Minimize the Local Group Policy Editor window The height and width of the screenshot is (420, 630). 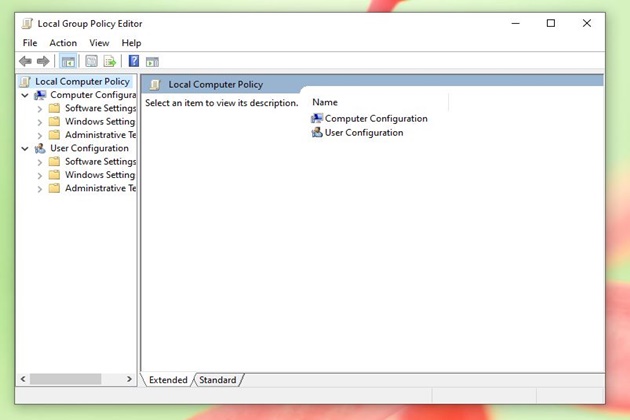coord(515,23)
